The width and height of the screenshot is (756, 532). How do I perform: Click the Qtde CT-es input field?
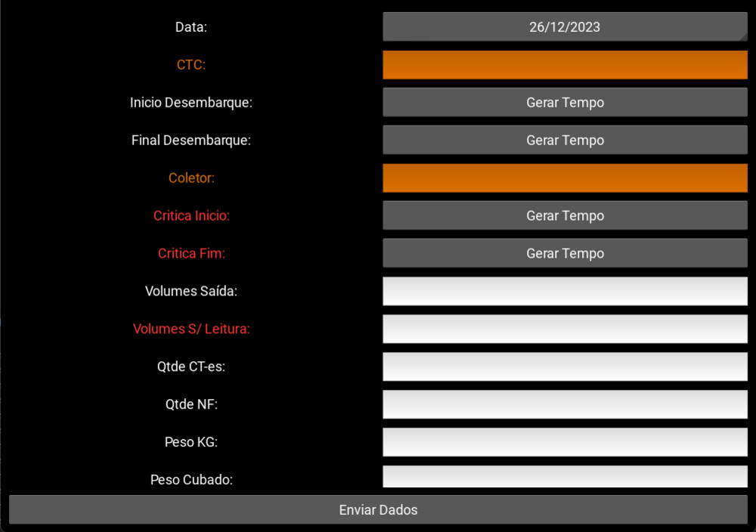point(565,367)
